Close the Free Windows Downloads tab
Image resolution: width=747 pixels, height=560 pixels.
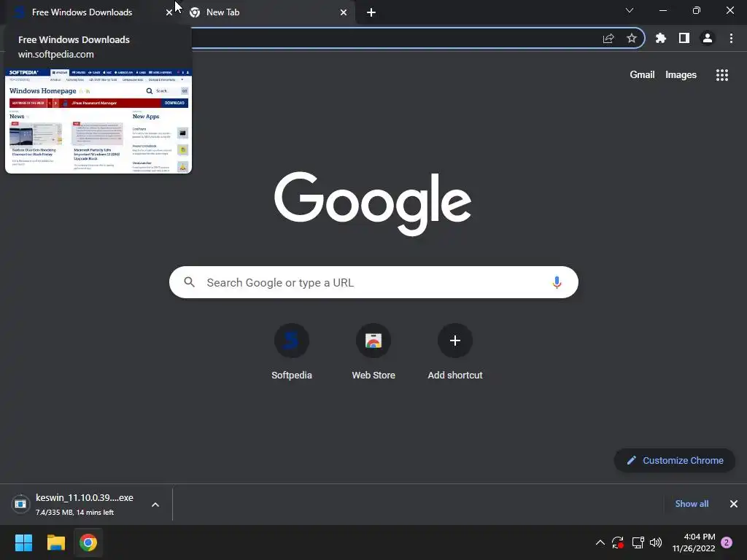tap(169, 12)
